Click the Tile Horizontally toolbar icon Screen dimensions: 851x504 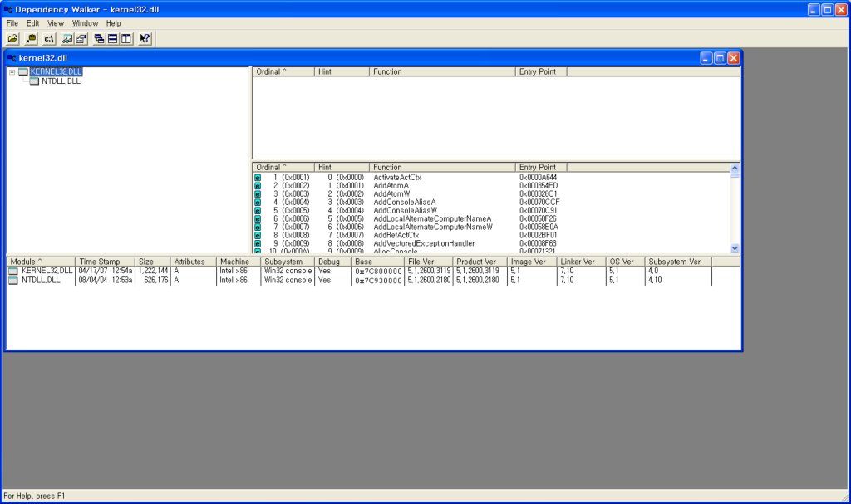tap(112, 38)
